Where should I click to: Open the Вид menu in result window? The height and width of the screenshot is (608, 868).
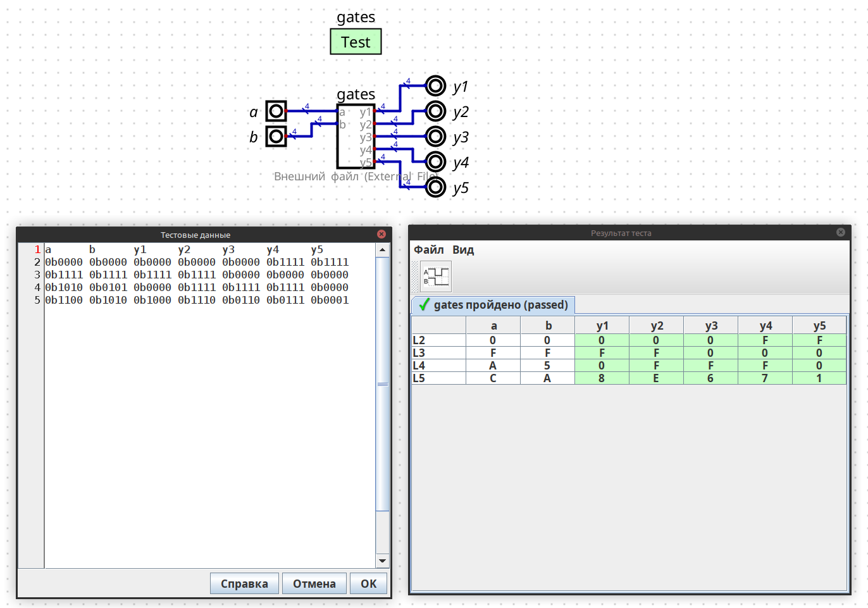(463, 250)
